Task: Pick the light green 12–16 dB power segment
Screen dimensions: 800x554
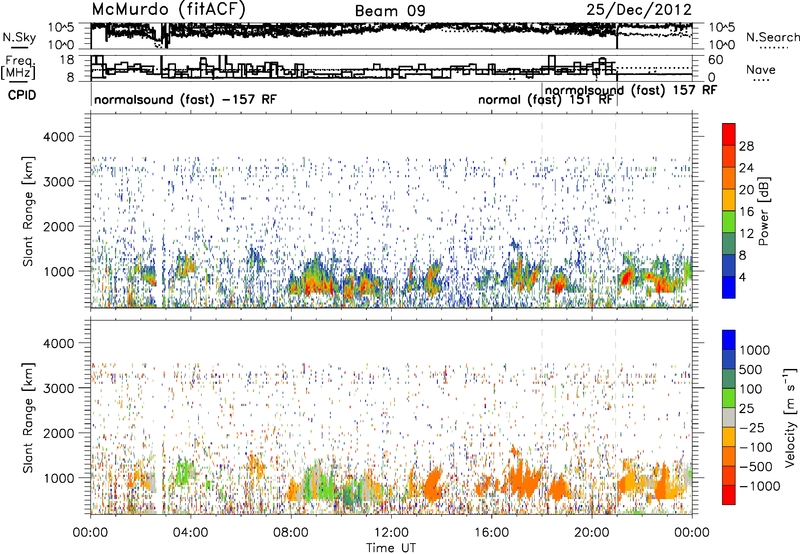Action: point(729,222)
